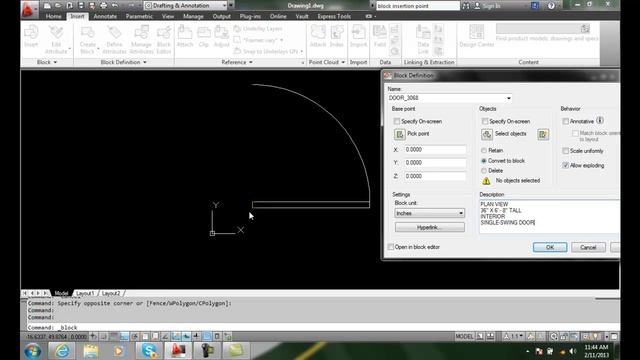Click the Pick point icon button
640x360 pixels.
click(x=400, y=134)
